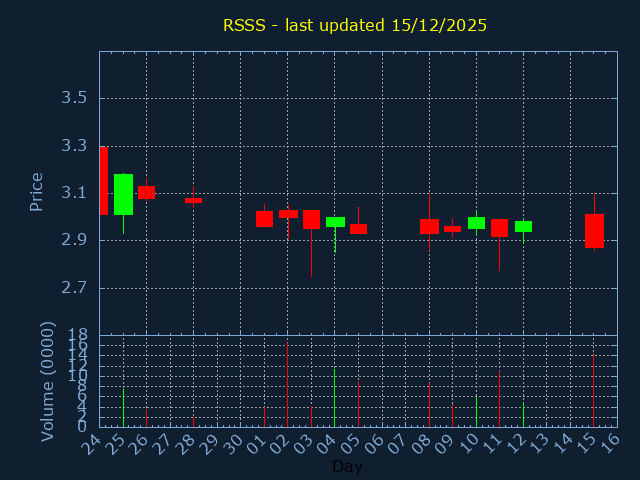Select the red candlestick on day 01
The width and height of the screenshot is (640, 480).
pyautogui.click(x=264, y=219)
